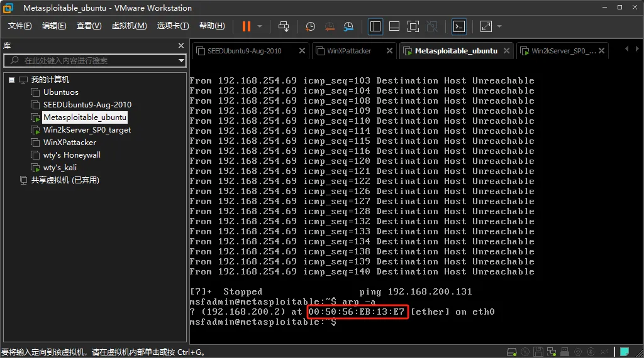
Task: Switch to Unity mode
Action: pos(432,26)
